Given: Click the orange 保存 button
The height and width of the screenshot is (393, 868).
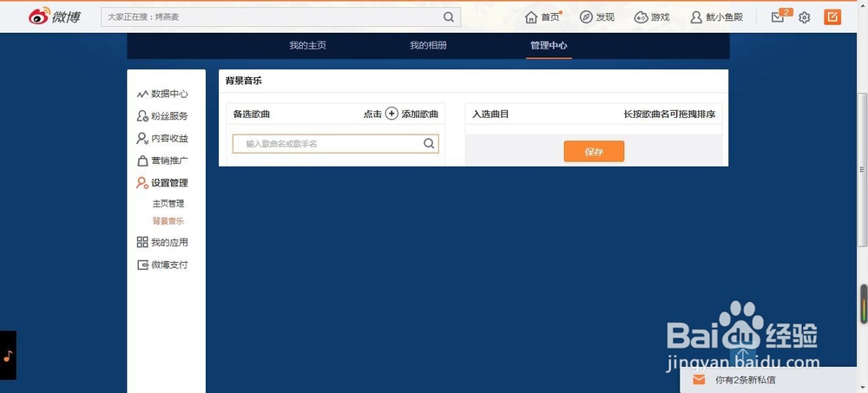Looking at the screenshot, I should pos(594,151).
